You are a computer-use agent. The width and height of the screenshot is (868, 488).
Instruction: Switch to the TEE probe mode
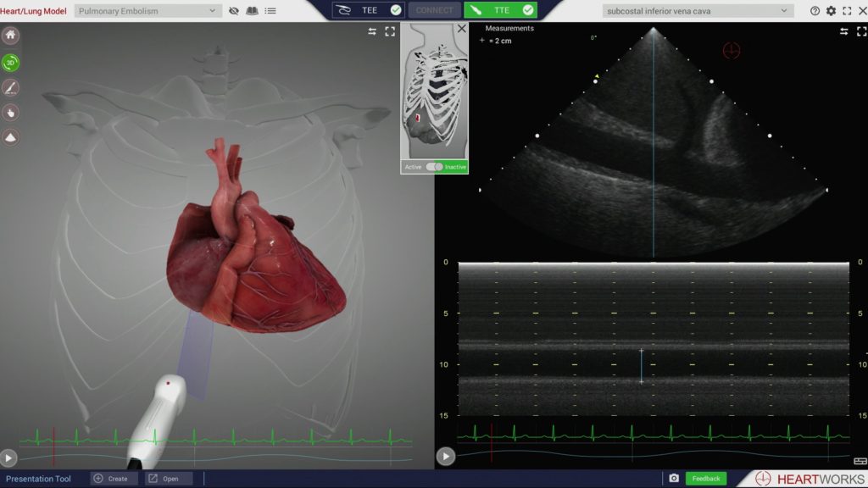pyautogui.click(x=368, y=10)
